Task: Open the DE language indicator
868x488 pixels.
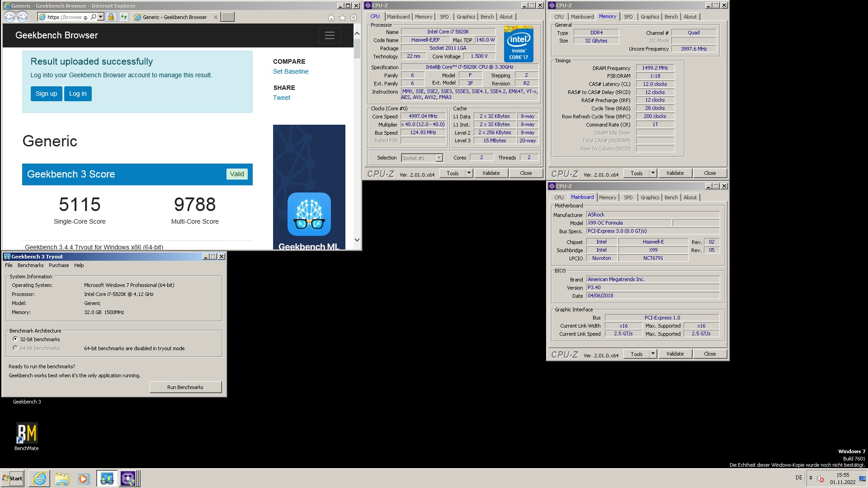Action: click(x=799, y=478)
